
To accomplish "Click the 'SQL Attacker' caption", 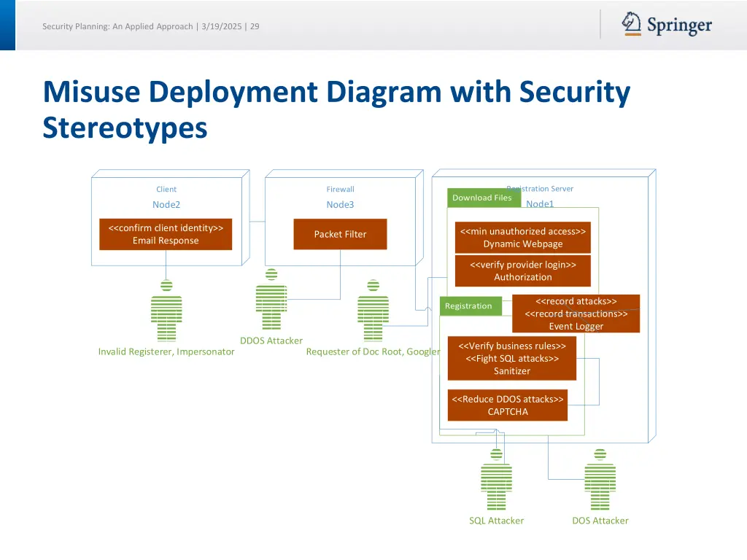I will tap(496, 521).
